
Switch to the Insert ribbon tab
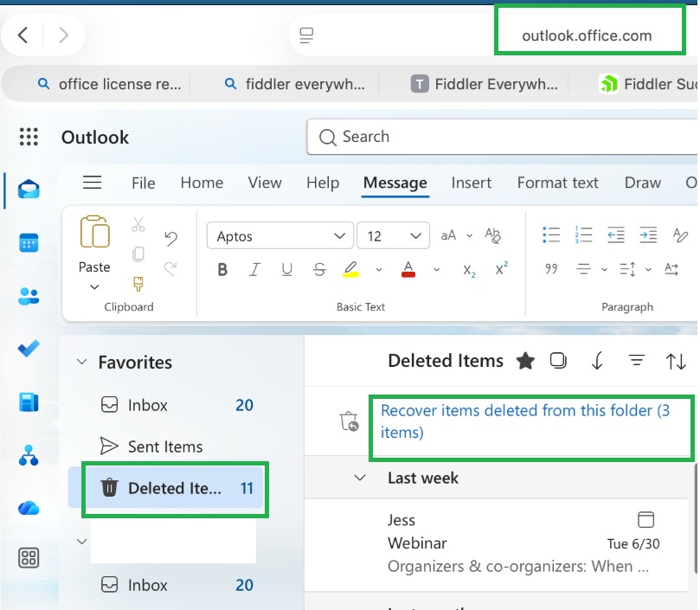click(471, 183)
